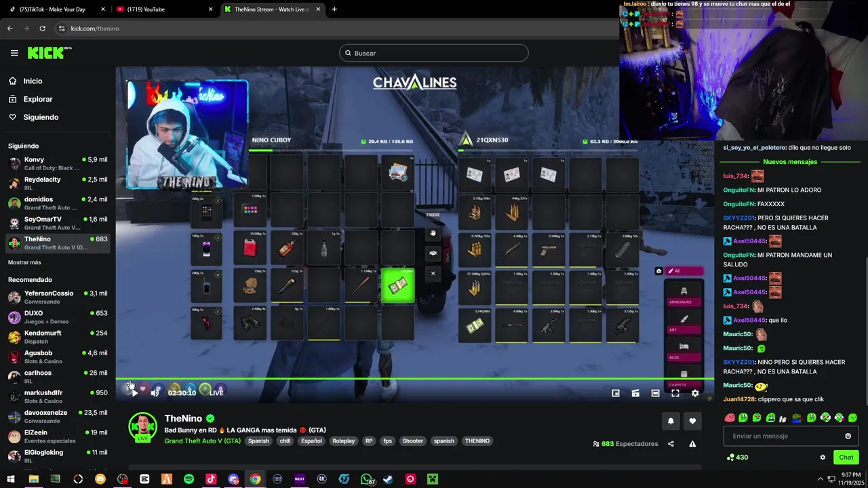Insert the pink blob emote
The height and width of the screenshot is (488, 868).
click(730, 418)
